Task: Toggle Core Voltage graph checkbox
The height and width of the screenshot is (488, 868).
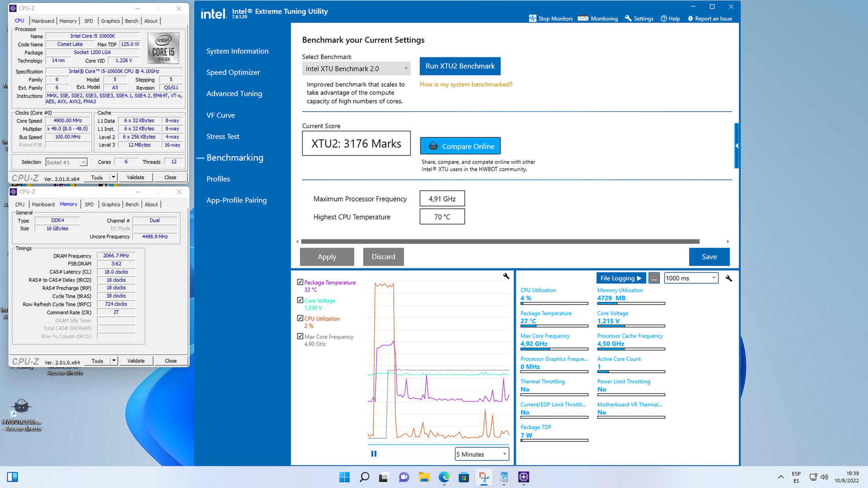Action: click(300, 300)
